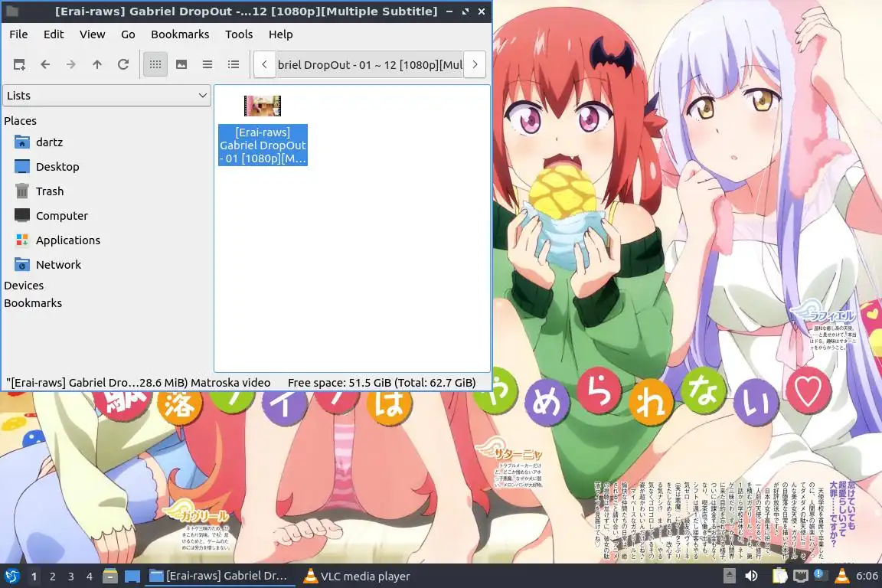Click the 6:06 taskbar clock
Viewport: 882px width, 588px height.
click(867, 576)
